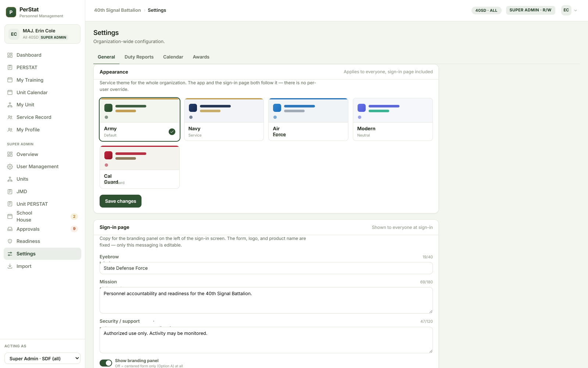Select the Army theme card
Viewport: 588px width, 368px height.
tap(140, 119)
